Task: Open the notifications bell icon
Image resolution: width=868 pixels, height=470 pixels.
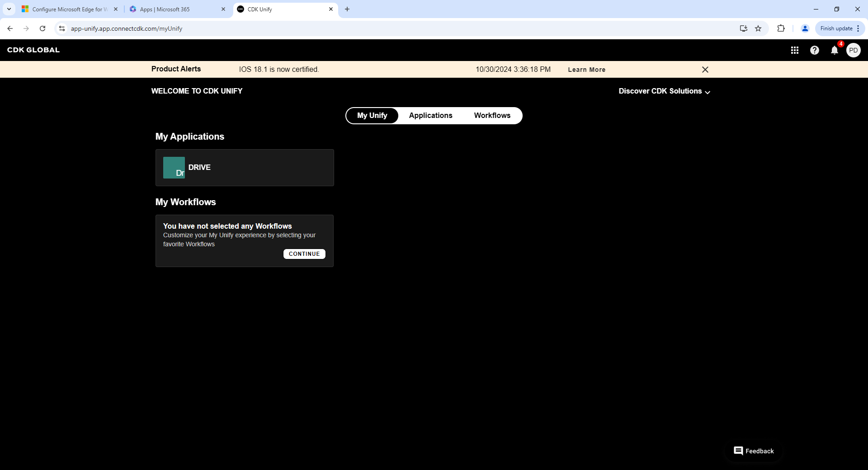Action: [x=834, y=50]
